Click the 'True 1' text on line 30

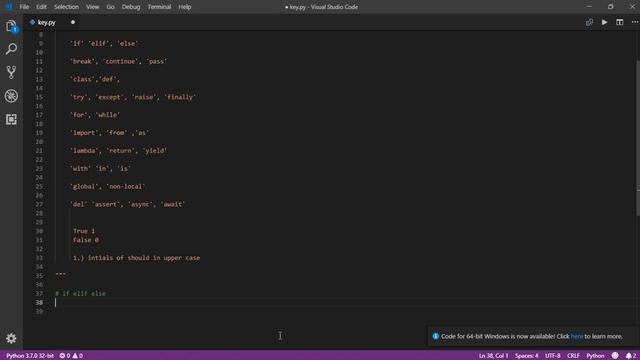pyautogui.click(x=84, y=231)
